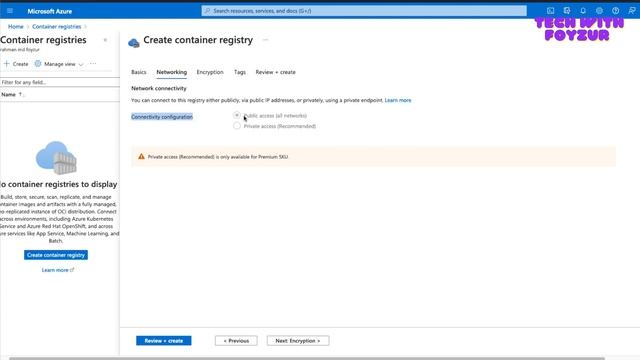
Task: Click the Microsoft Azure logo text
Action: point(50,11)
